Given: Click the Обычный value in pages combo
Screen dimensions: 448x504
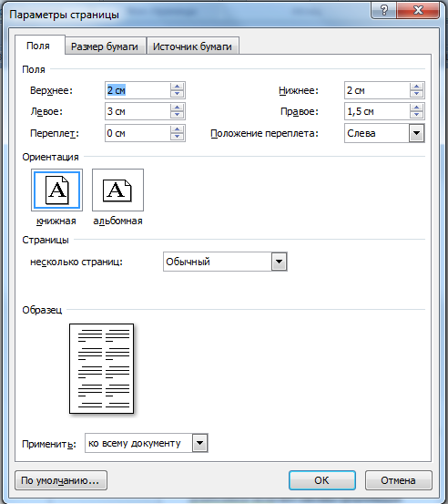Looking at the screenshot, I should pyautogui.click(x=188, y=262).
